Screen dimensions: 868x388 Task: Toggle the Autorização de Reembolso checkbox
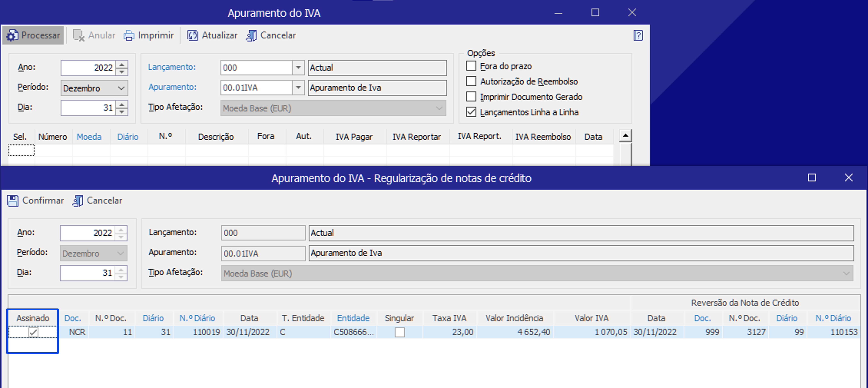click(471, 81)
